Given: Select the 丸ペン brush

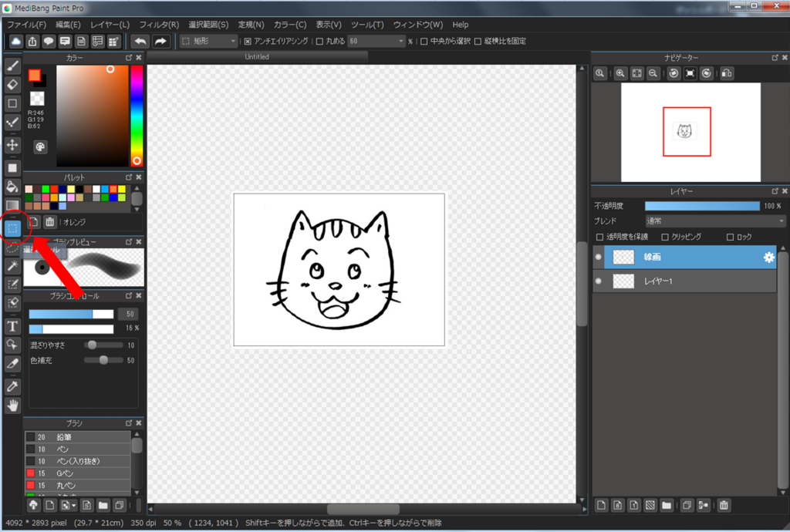Looking at the screenshot, I should [78, 486].
